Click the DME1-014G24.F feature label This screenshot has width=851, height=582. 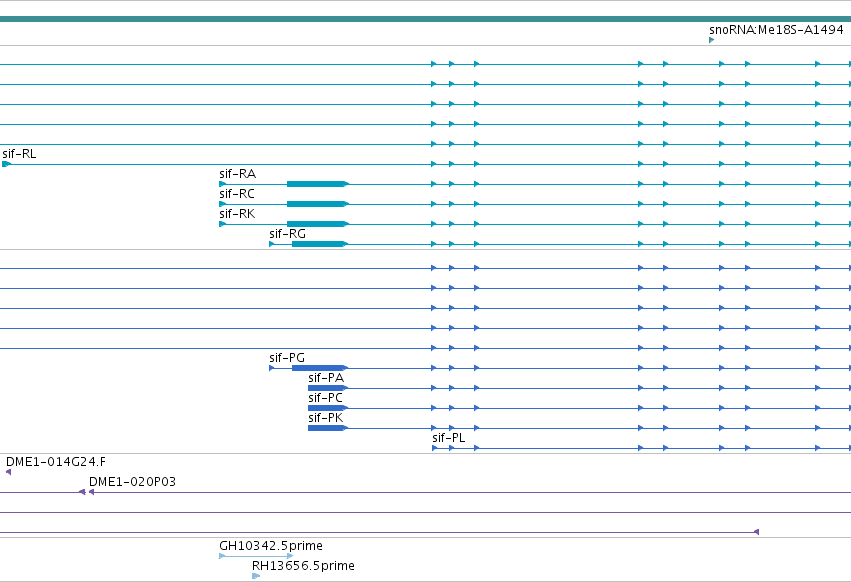[x=56, y=462]
